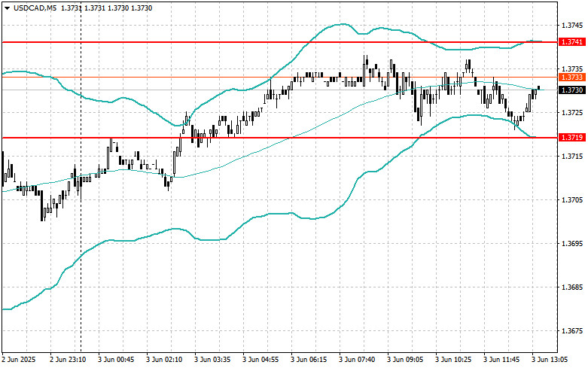Select the 3 Jun 13:05 time label

coord(550,360)
